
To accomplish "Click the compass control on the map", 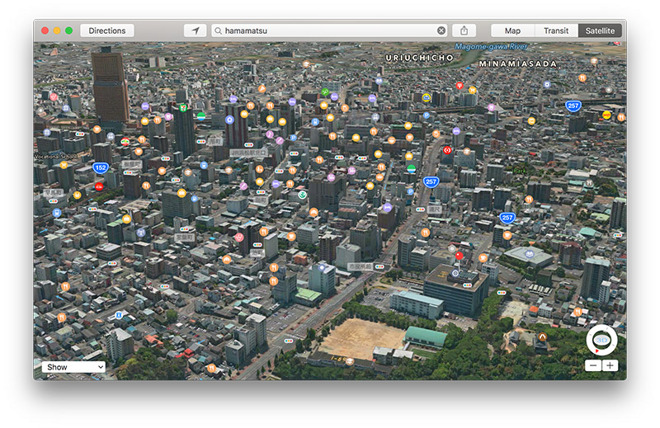I will 601,340.
